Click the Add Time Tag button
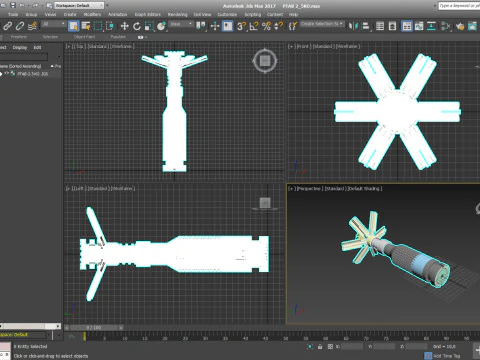Image resolution: width=480 pixels, height=360 pixels. [x=443, y=356]
